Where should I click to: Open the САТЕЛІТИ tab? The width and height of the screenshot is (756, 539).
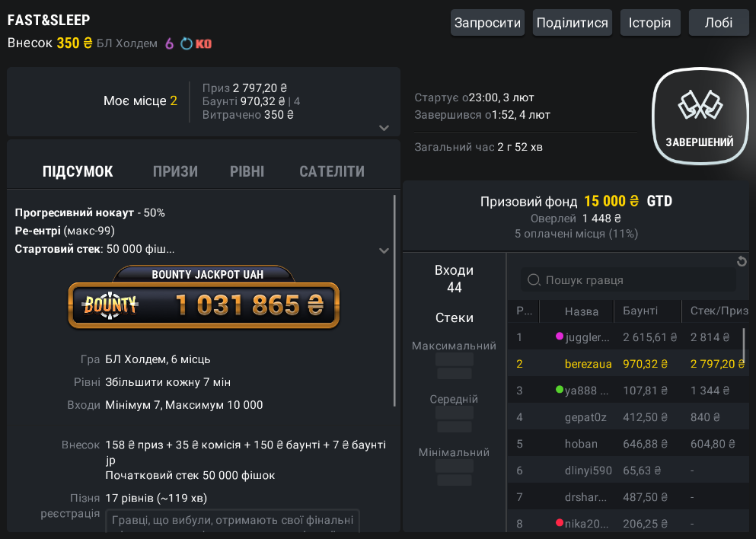coord(331,171)
